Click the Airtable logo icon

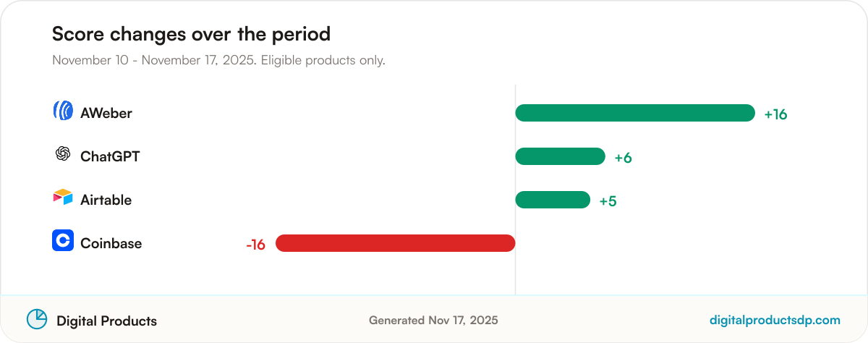pyautogui.click(x=63, y=197)
